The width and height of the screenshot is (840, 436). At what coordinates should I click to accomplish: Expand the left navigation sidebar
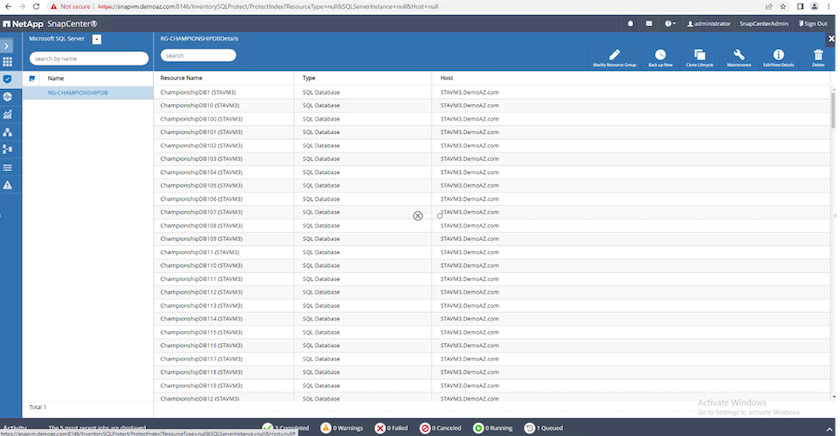pos(7,46)
